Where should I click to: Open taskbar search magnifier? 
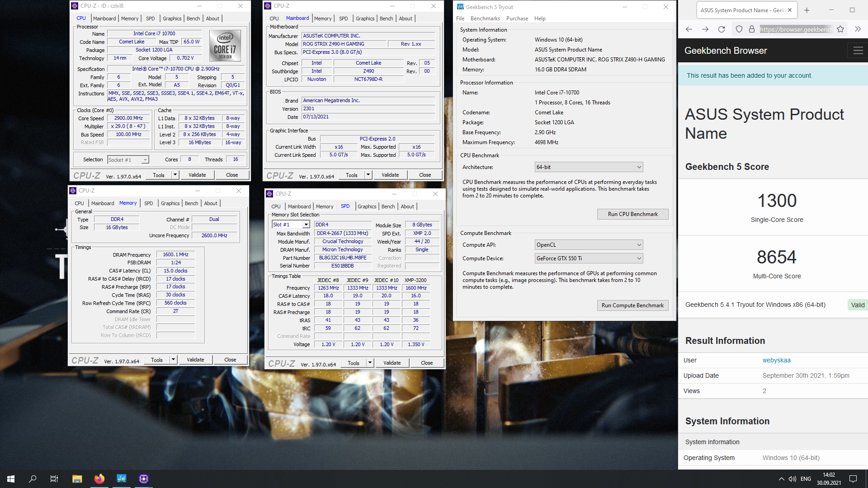[x=33, y=479]
